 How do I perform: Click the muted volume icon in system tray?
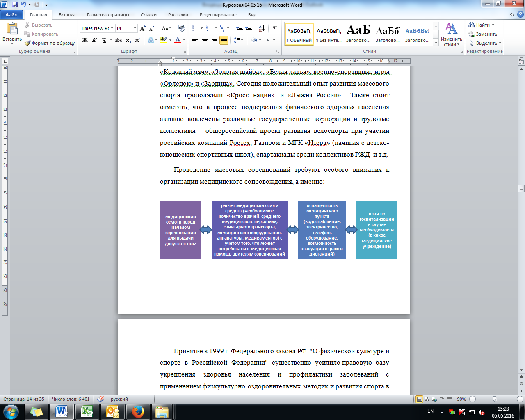[482, 412]
